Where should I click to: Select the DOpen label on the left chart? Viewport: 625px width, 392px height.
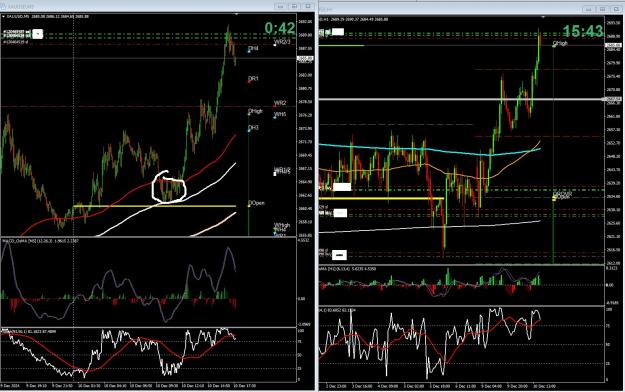(256, 203)
